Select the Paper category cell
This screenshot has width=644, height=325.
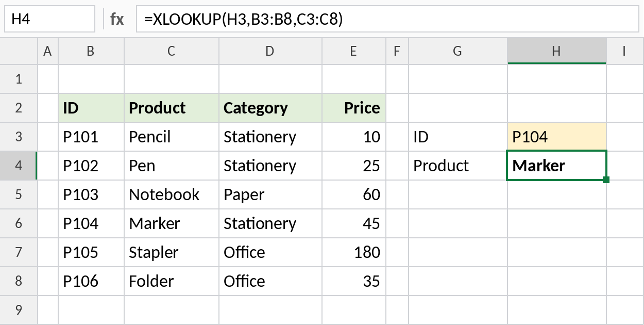(x=270, y=194)
